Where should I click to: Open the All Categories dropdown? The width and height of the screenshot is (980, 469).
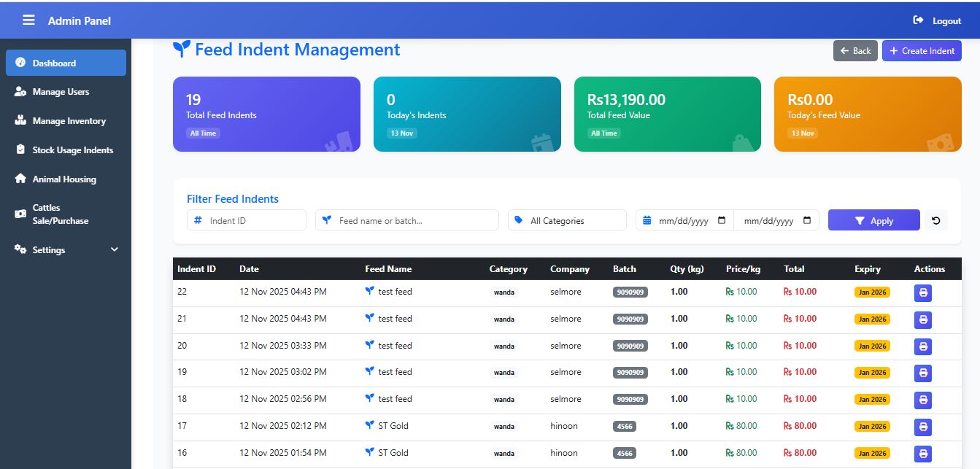click(567, 220)
